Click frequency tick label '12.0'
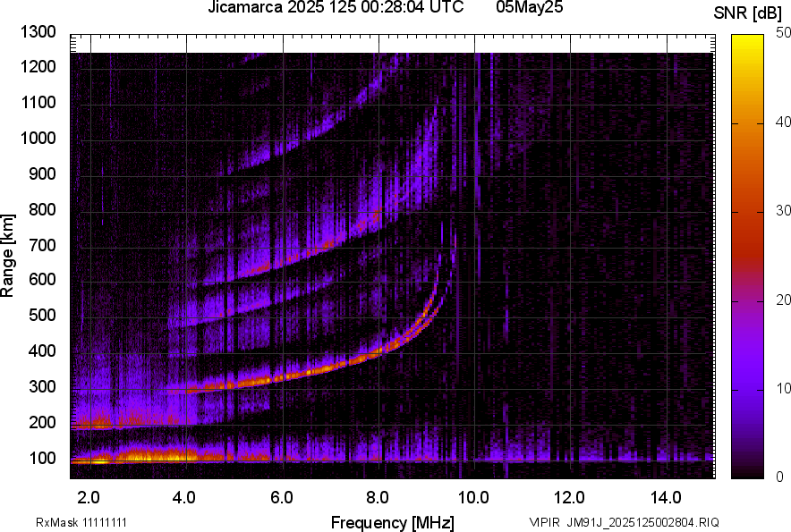The width and height of the screenshot is (791, 532). [569, 498]
